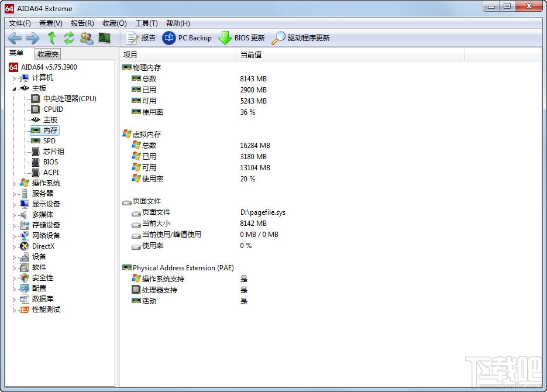Expand the 存储设备 tree node
Screen dimensions: 547x392
coord(14,226)
